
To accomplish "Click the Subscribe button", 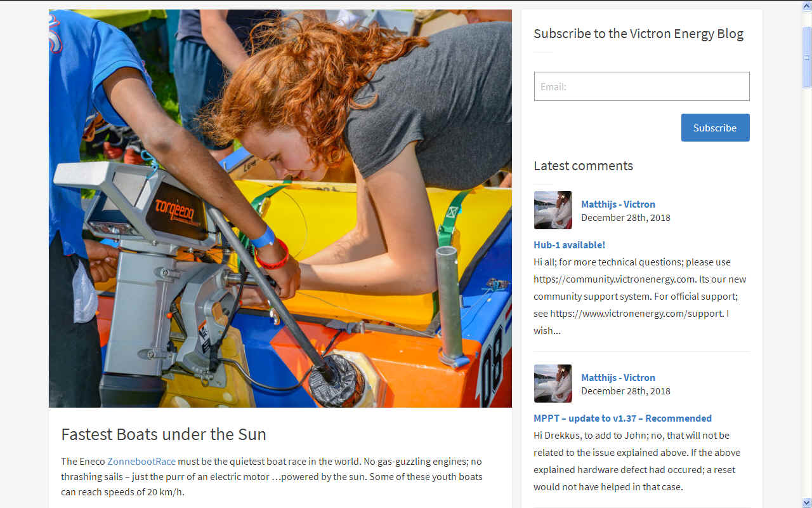I will coord(715,128).
